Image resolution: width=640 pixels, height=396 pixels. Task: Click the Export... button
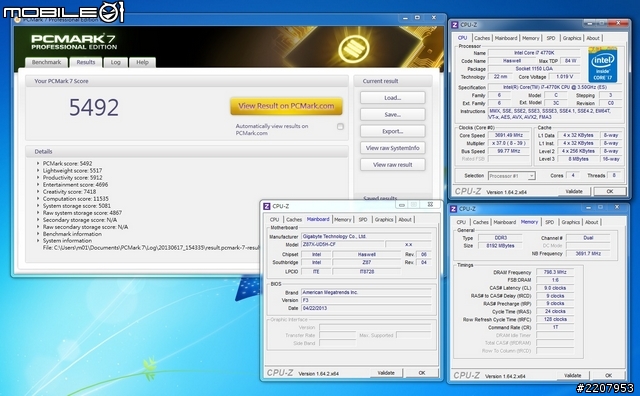tap(393, 131)
